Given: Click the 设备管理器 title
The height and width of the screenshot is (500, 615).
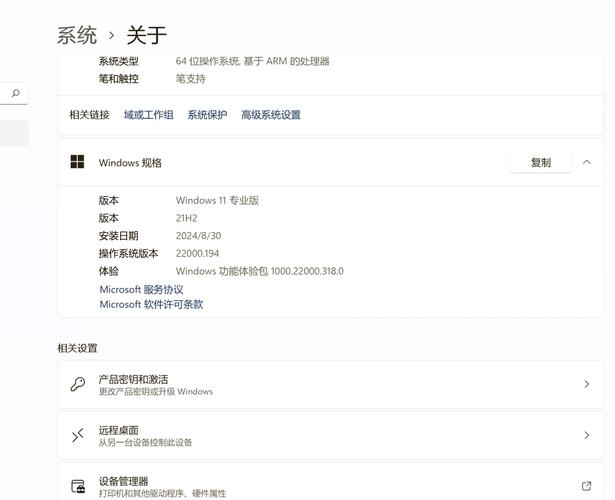Looking at the screenshot, I should tap(123, 481).
